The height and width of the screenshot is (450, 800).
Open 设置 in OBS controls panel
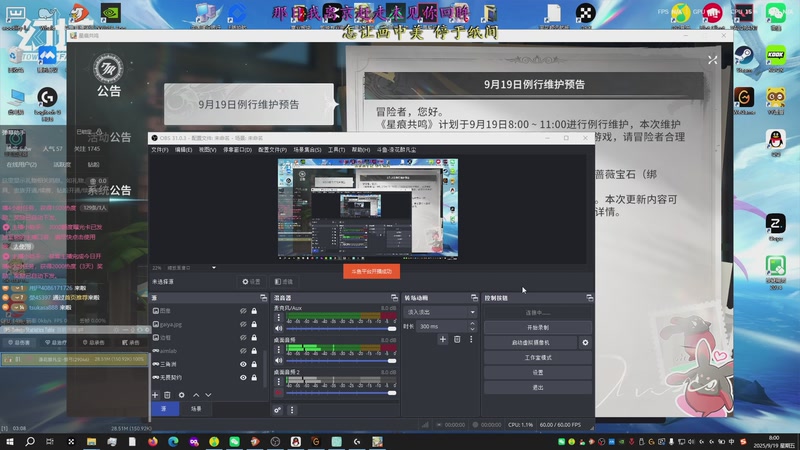pos(538,372)
